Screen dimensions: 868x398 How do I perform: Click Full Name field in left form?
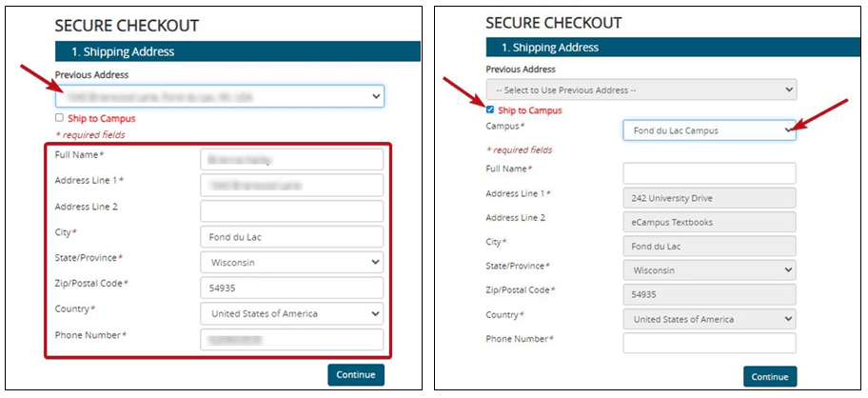[x=291, y=159]
